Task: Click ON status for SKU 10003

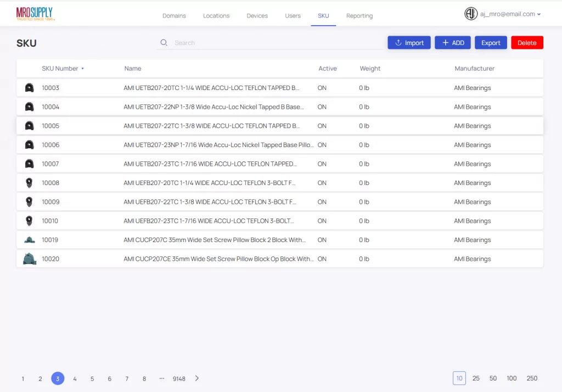Action: pyautogui.click(x=322, y=88)
